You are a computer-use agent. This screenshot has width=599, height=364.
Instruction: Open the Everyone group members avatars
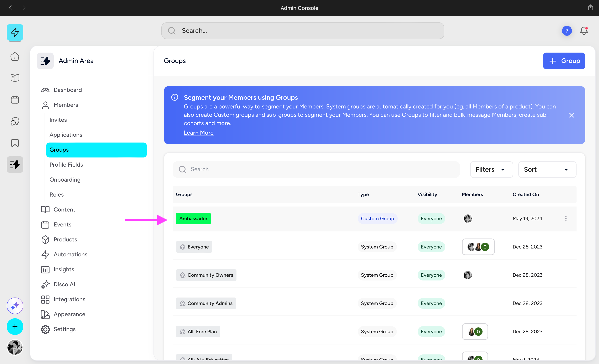pos(478,247)
